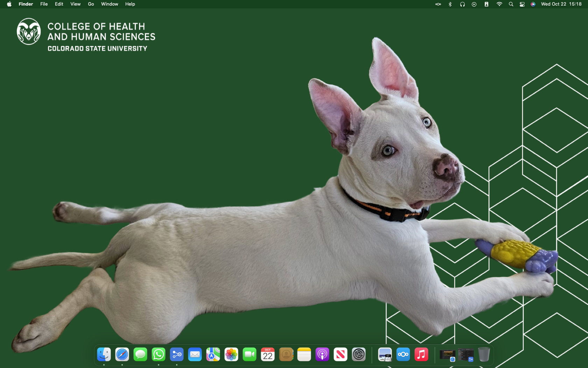Open Calendar showing October 22
The height and width of the screenshot is (368, 588).
pos(268,354)
